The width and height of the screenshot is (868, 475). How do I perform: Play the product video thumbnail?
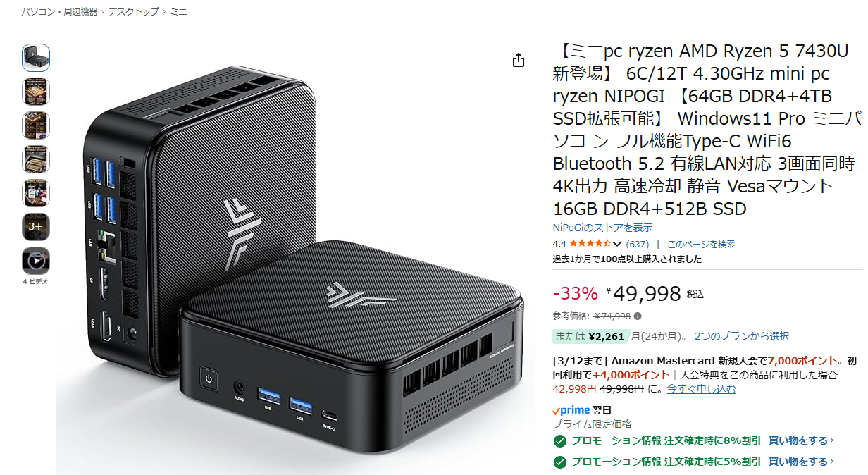click(x=36, y=261)
